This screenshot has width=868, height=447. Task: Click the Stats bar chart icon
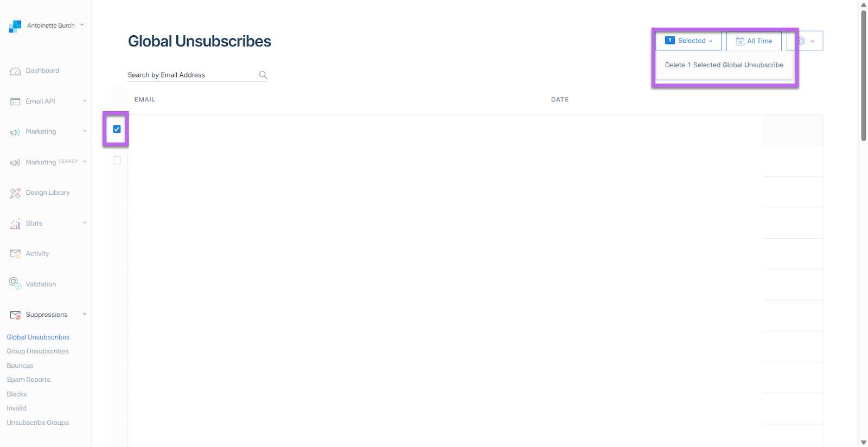pyautogui.click(x=15, y=224)
